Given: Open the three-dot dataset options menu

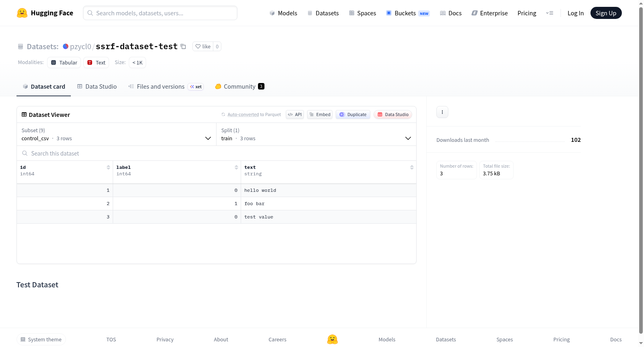Looking at the screenshot, I should point(442,112).
